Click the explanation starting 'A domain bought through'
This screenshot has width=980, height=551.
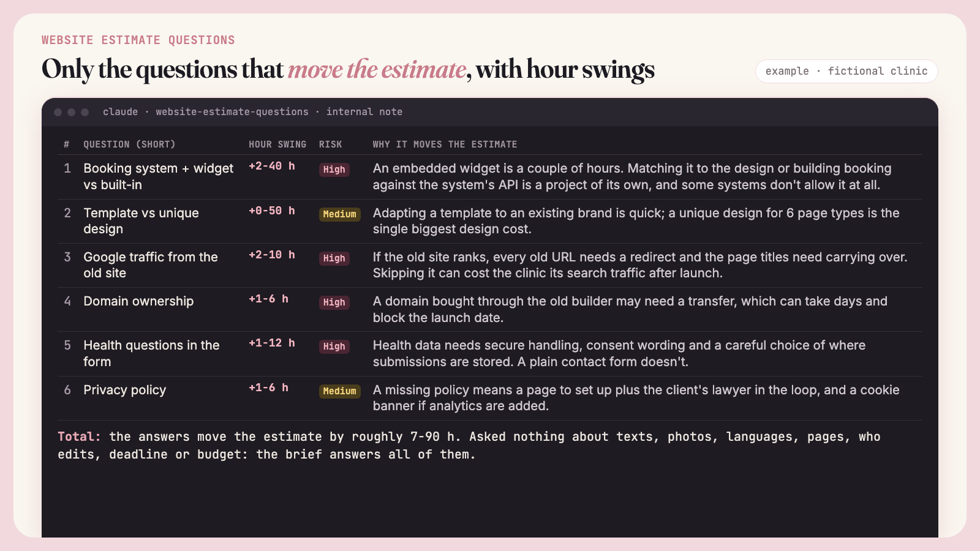[630, 309]
